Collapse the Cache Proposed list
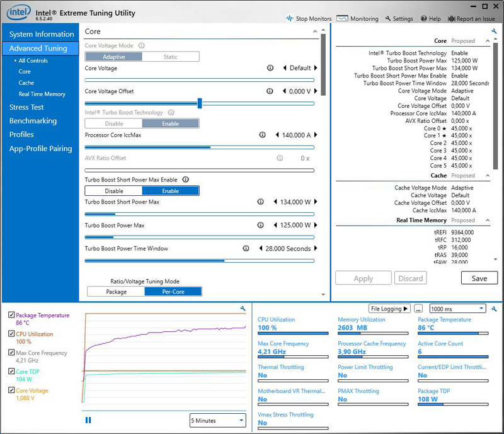Viewport: 504px width, 434px height. pos(488,176)
